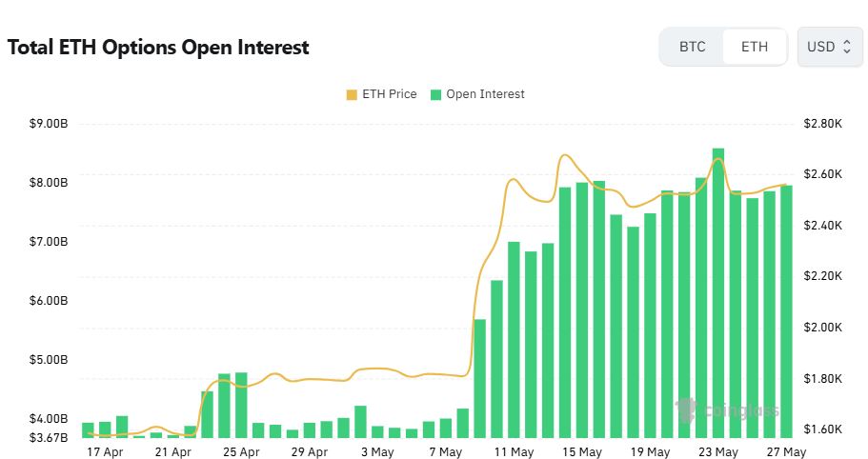The image size is (868, 459).
Task: Click the tallest bar near 23 May
Action: (718, 293)
